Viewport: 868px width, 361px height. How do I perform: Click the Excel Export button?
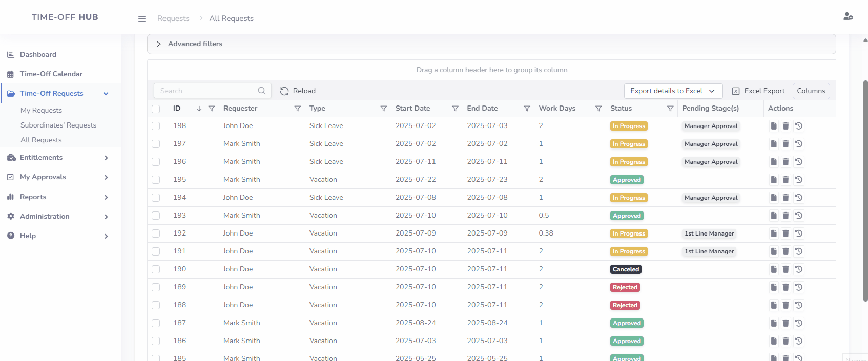coord(758,91)
